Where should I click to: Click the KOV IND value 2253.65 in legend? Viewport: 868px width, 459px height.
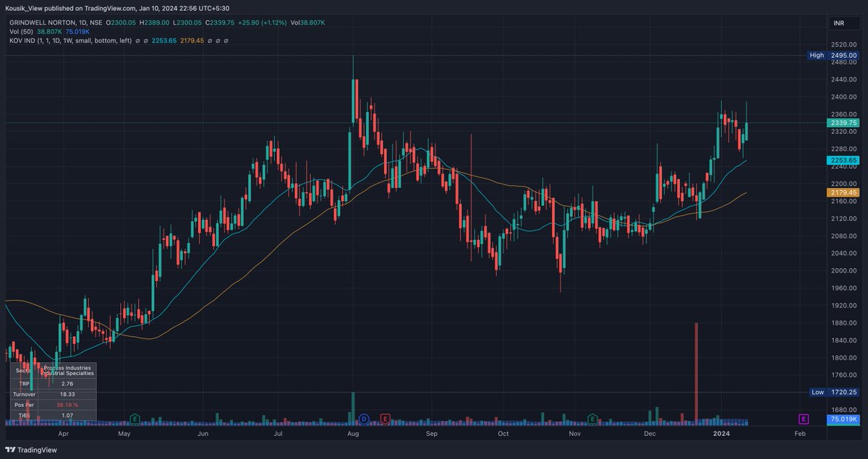[x=163, y=41]
